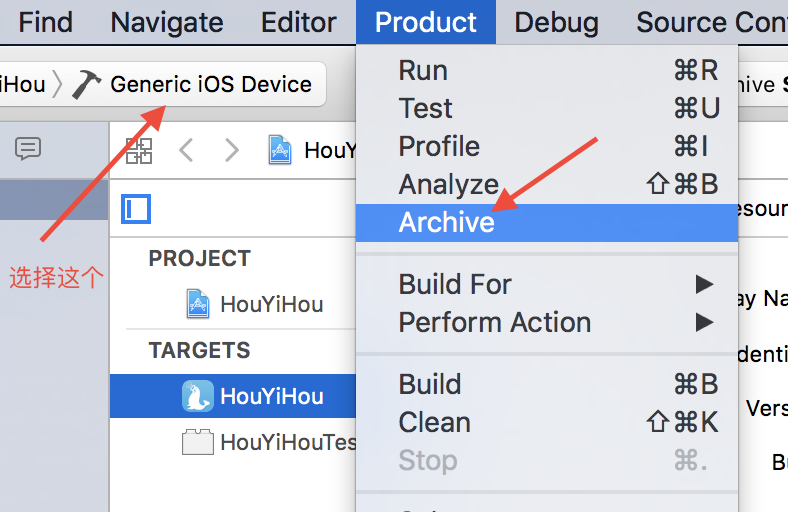The height and width of the screenshot is (512, 788).
Task: Select the HouYiHou project row
Action: [271, 304]
